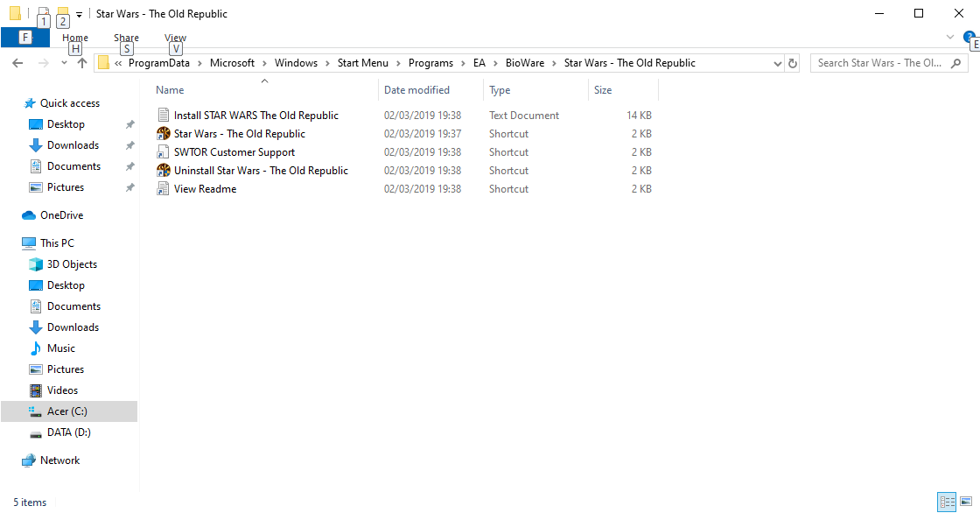Click the text document icon for Install file
The height and width of the screenshot is (513, 980).
[x=163, y=115]
